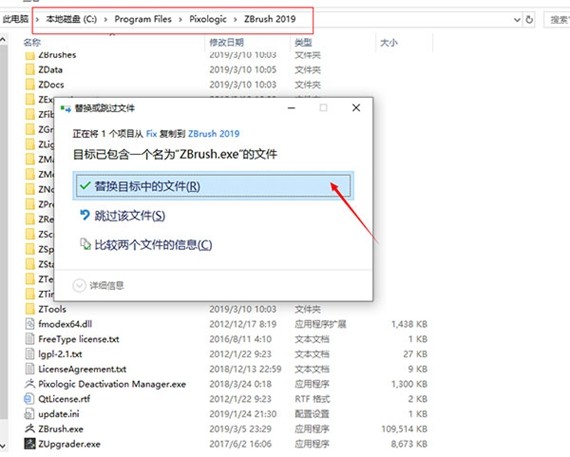570x457 pixels.
Task: Select the ZData folder icon
Action: pyautogui.click(x=30, y=69)
